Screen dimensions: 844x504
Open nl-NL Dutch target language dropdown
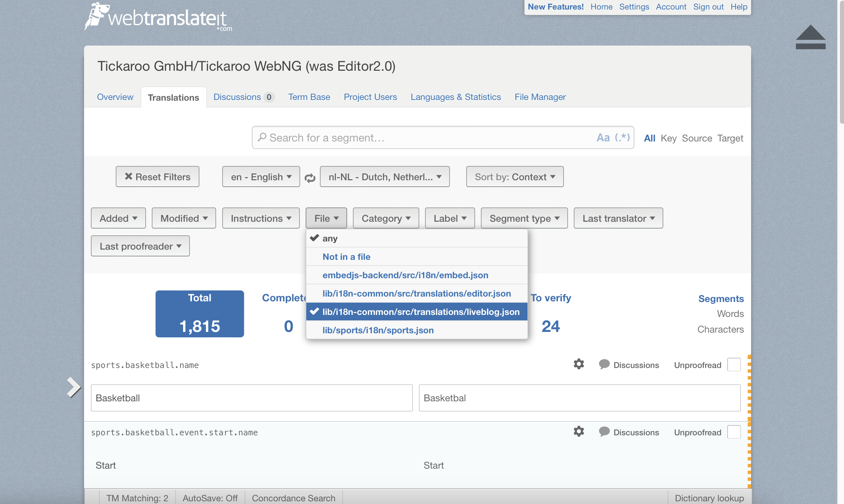click(x=385, y=177)
